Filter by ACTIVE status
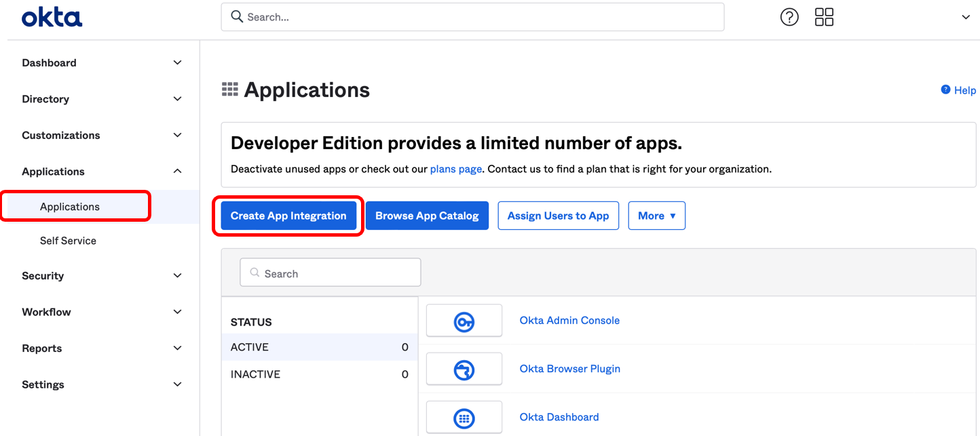Screen dimensions: 980x436 tap(320, 347)
